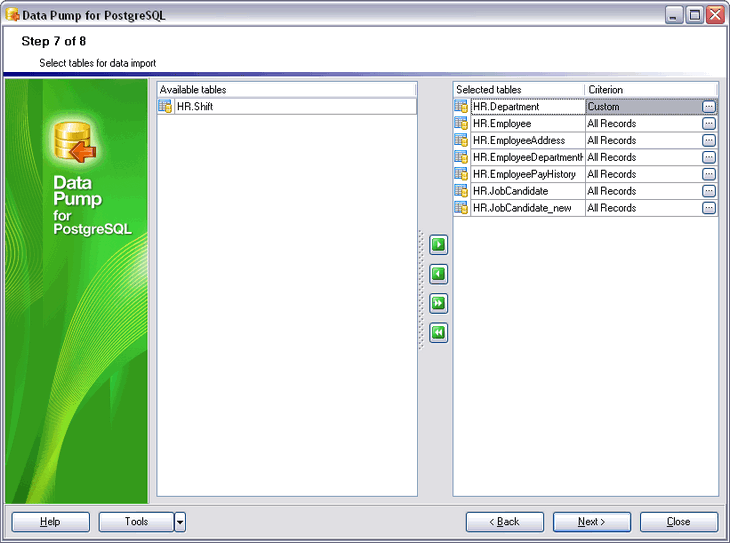The height and width of the screenshot is (543, 730).
Task: Click the HR.JobCandidate_new table icon
Action: pos(461,208)
